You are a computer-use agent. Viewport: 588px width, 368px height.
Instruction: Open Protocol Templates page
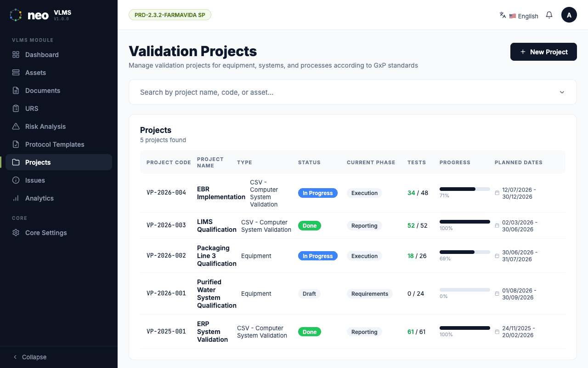pyautogui.click(x=59, y=144)
